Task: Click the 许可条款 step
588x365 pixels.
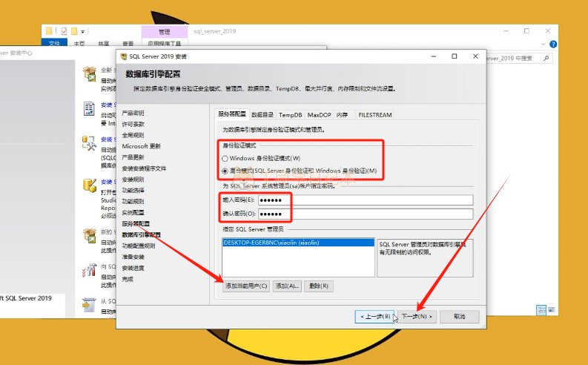Action: click(x=133, y=124)
